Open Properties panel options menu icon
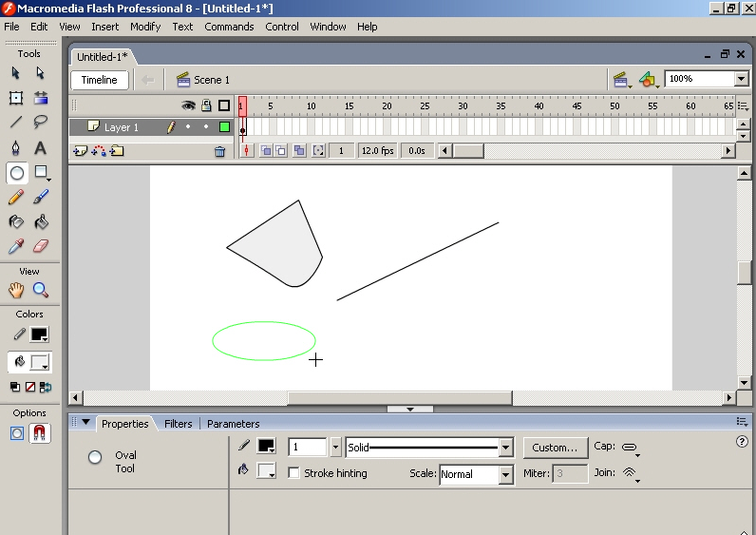This screenshot has width=756, height=535. coord(743,422)
